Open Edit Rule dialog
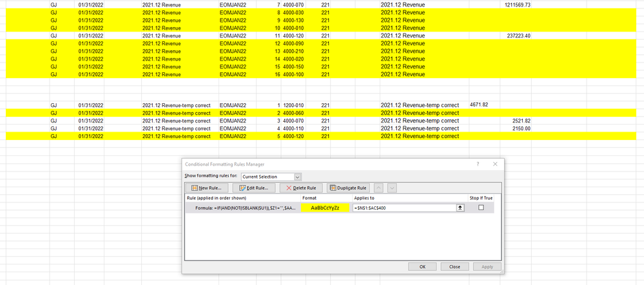Image resolution: width=644 pixels, height=285 pixels. pyautogui.click(x=254, y=188)
